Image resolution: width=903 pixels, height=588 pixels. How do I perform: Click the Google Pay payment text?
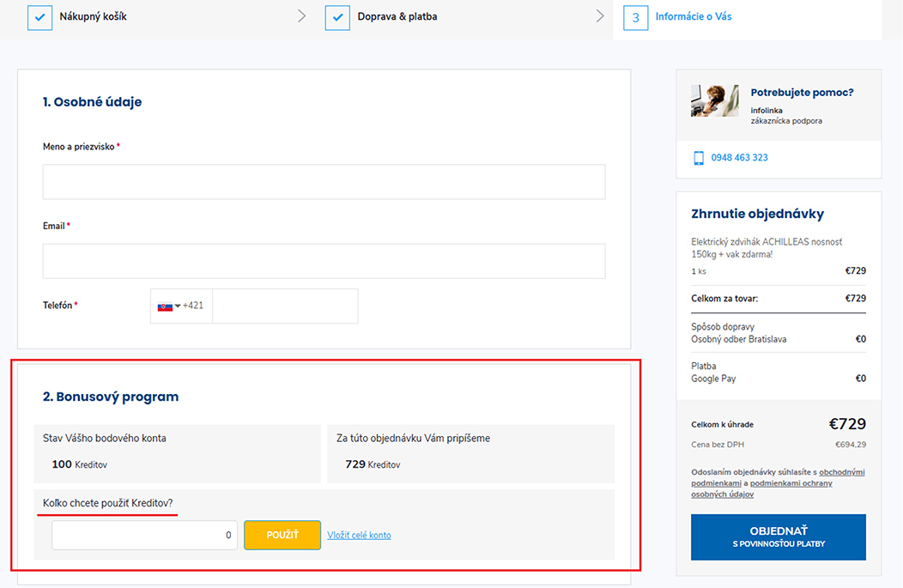713,379
